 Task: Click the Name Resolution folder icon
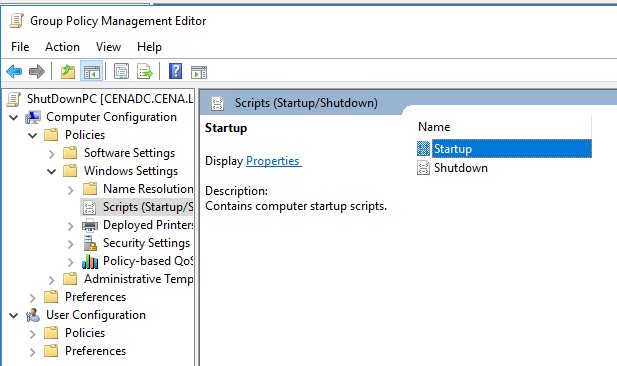coord(90,189)
